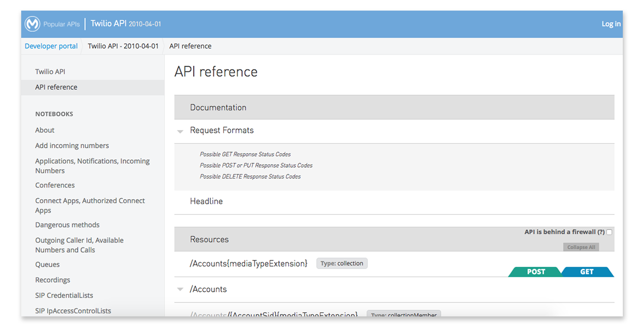Click Possible GET Response Status Codes
644x327 pixels.
coord(246,154)
